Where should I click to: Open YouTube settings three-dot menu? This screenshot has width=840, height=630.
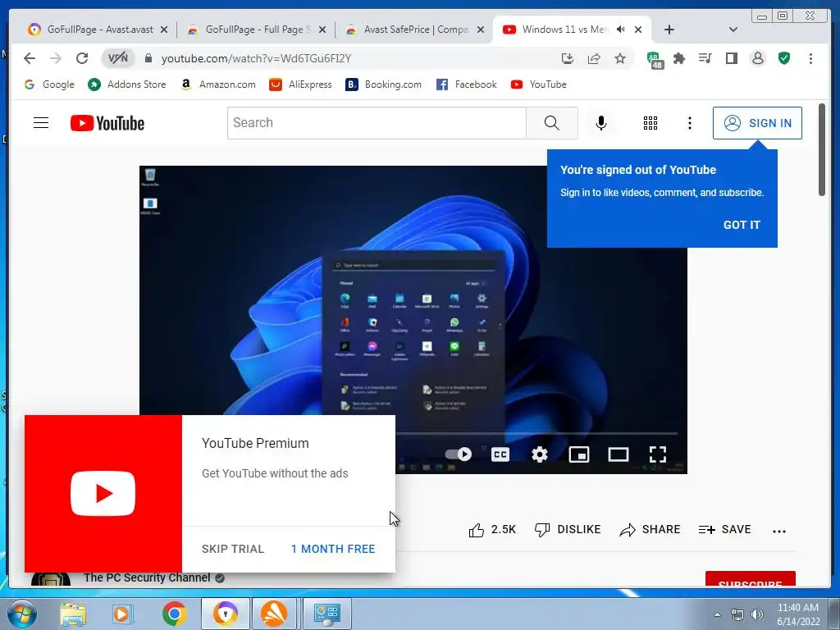coord(689,123)
